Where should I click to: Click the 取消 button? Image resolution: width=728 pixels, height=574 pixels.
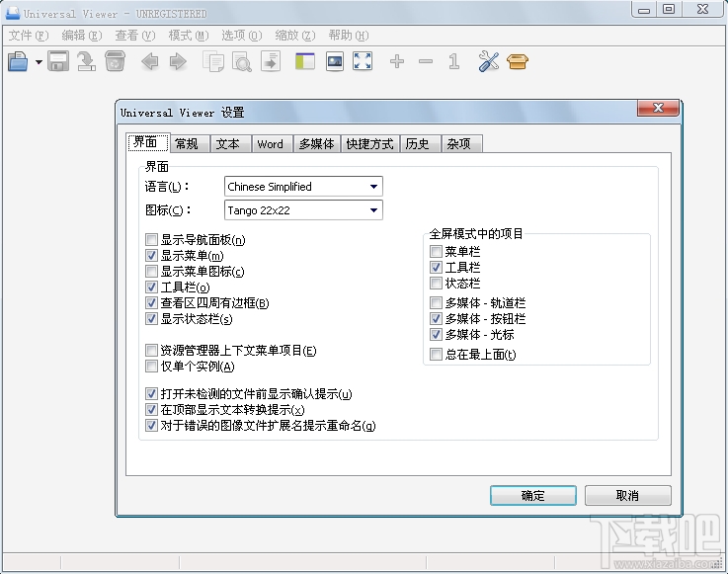pos(627,496)
